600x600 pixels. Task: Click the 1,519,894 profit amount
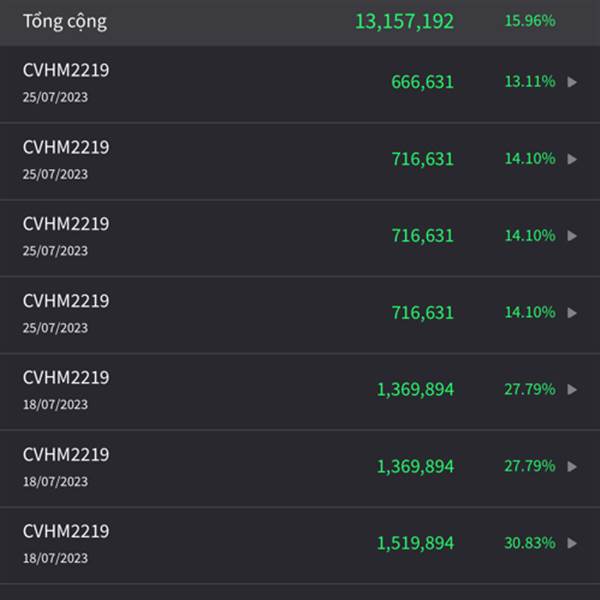415,543
